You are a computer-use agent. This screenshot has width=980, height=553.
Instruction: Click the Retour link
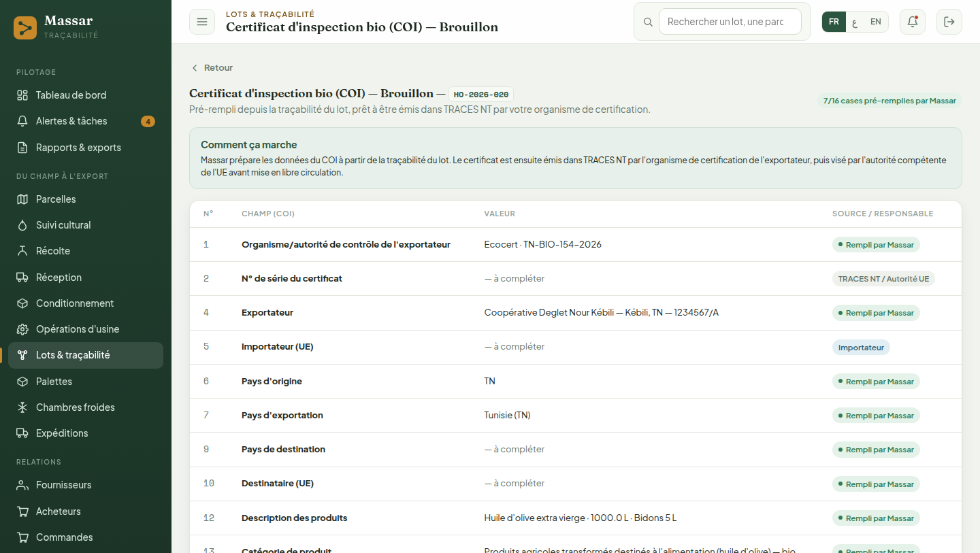(212, 68)
